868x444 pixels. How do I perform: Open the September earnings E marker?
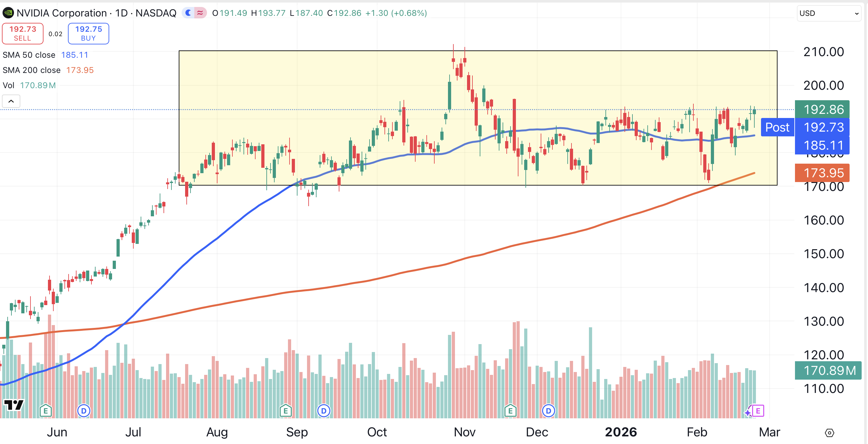tap(285, 411)
